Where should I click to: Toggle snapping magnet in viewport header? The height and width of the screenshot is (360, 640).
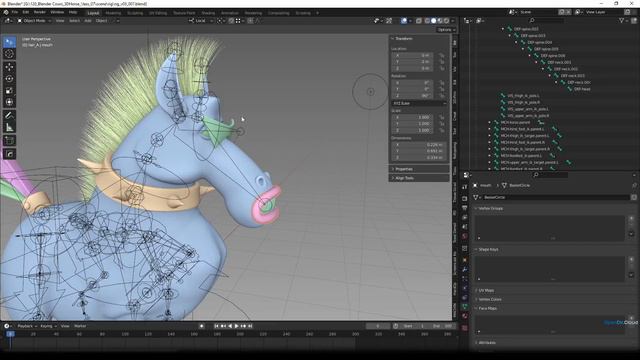pos(231,21)
